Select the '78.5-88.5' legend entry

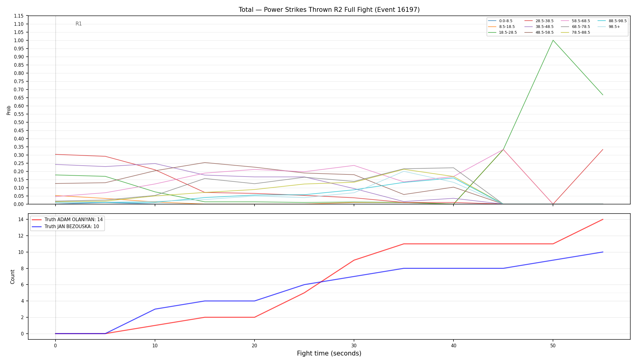[x=575, y=32]
